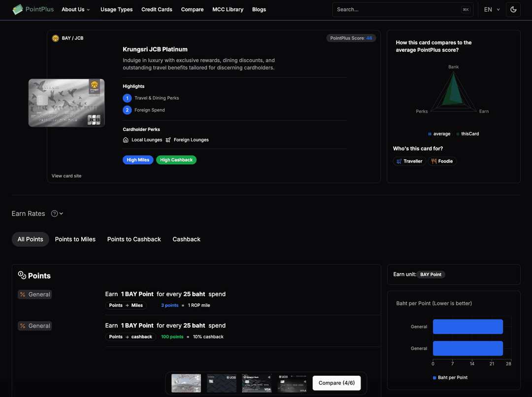Open MCC Library page
The height and width of the screenshot is (397, 532).
coord(228,9)
